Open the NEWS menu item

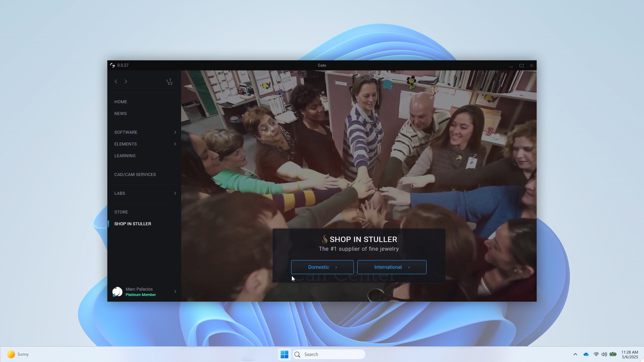pos(120,114)
